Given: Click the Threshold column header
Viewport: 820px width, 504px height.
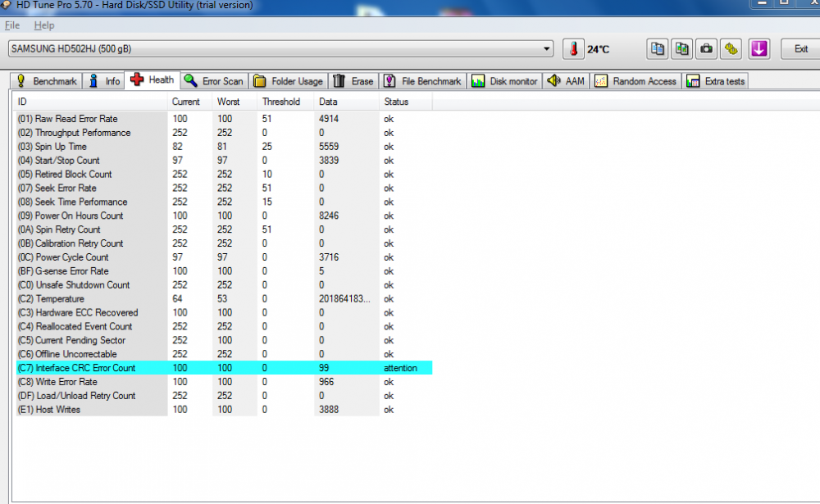Looking at the screenshot, I should [x=281, y=102].
